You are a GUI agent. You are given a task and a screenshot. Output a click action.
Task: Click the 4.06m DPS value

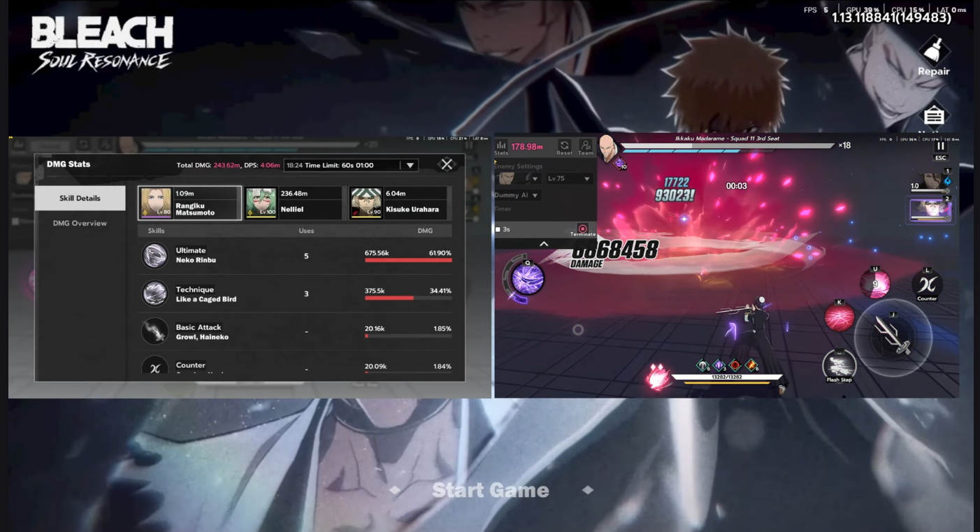(x=270, y=165)
